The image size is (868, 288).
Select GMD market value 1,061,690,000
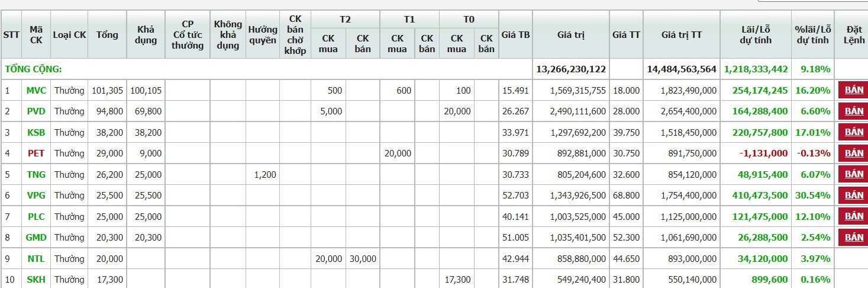pyautogui.click(x=689, y=238)
